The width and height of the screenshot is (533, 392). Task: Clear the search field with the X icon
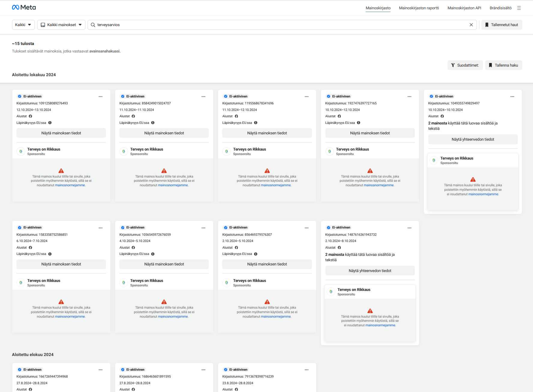point(471,25)
